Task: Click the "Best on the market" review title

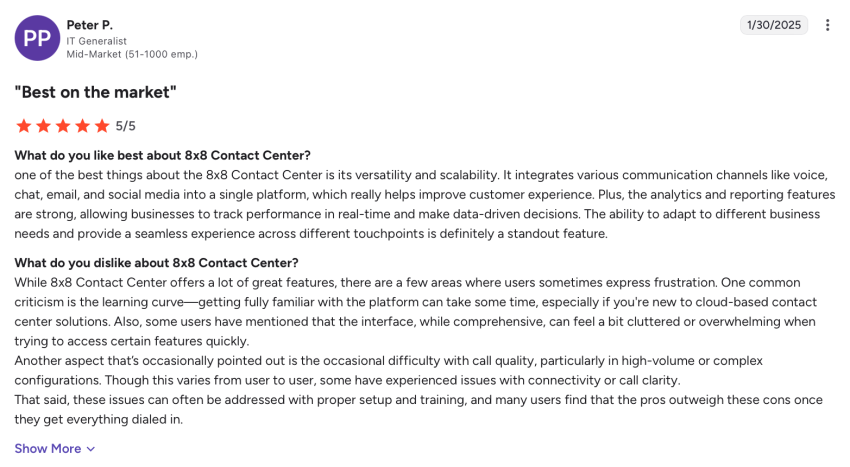Action: (95, 92)
